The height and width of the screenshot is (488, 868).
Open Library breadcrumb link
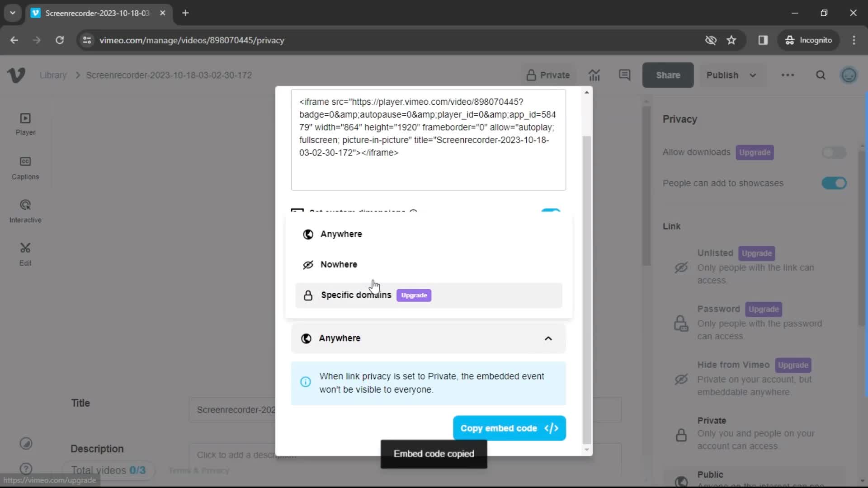tap(53, 75)
